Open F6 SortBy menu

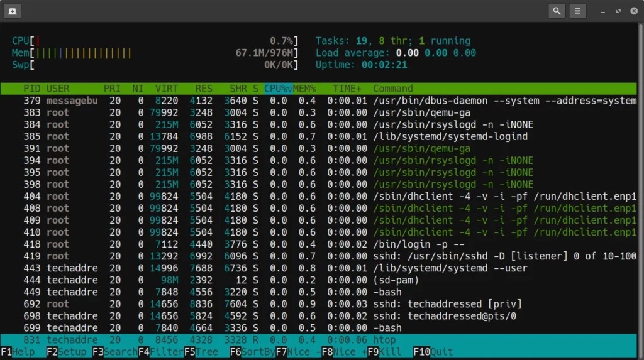253,352
